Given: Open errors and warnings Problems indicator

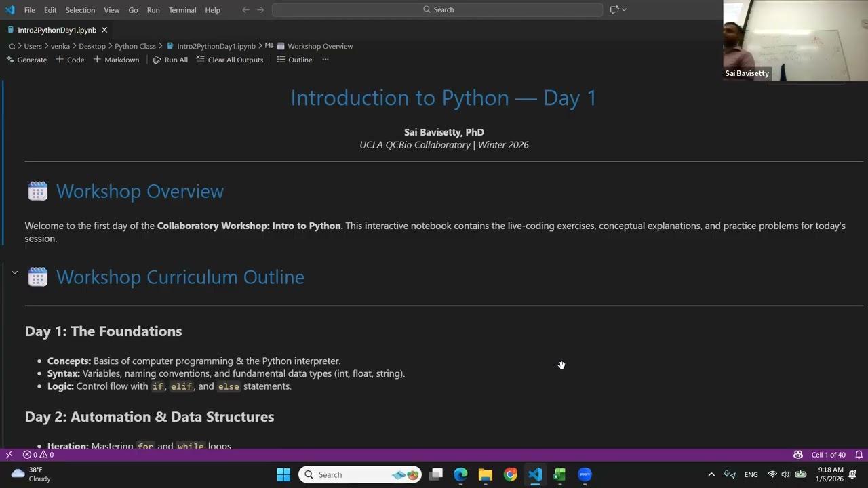Looking at the screenshot, I should point(38,455).
